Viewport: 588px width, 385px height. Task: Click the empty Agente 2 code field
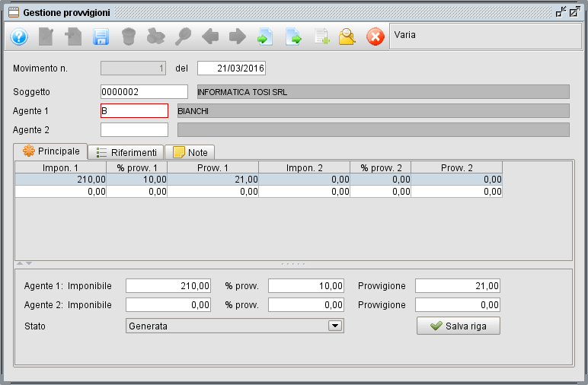(134, 130)
